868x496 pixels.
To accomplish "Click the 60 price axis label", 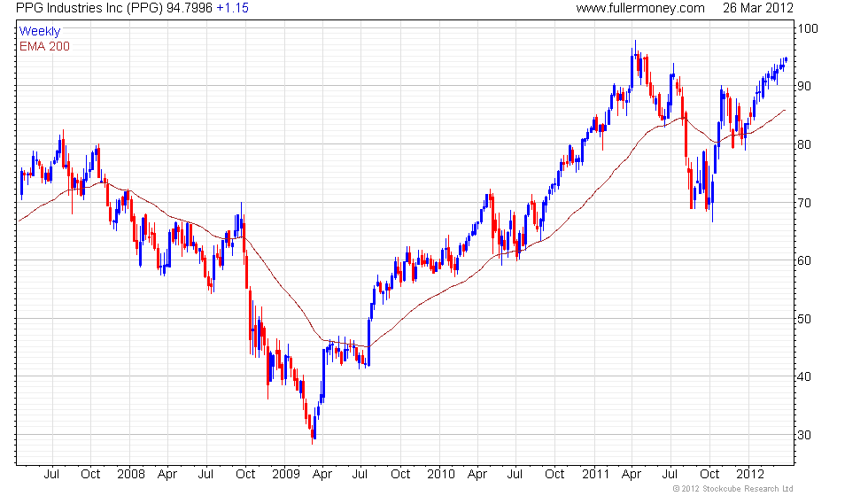I will click(803, 260).
